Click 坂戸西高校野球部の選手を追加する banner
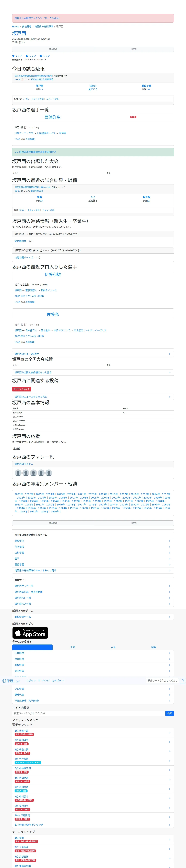Image resolution: width=186 pixels, height=868 pixels. tap(93, 152)
